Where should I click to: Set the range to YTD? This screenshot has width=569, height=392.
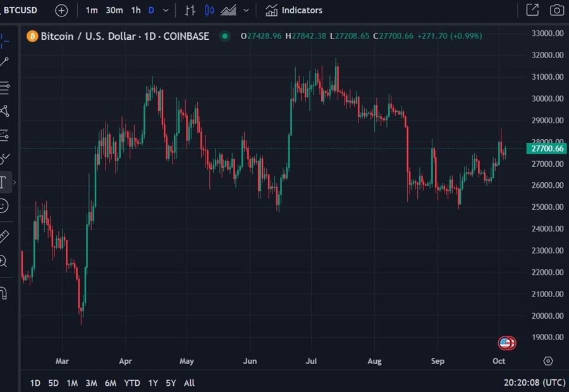(x=132, y=383)
